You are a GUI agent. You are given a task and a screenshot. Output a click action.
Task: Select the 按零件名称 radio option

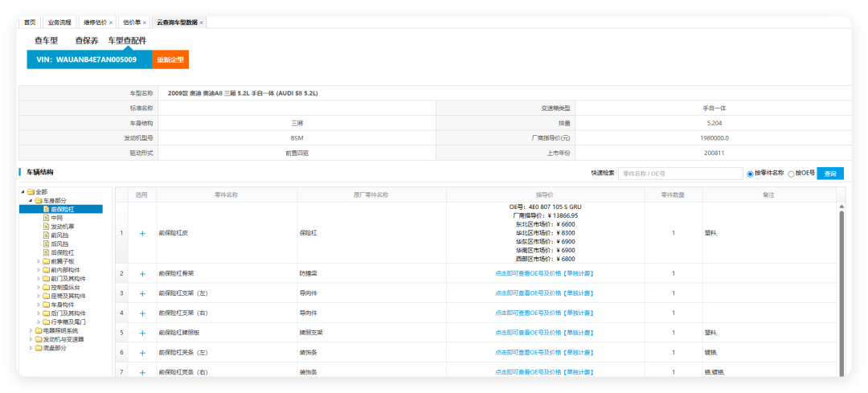pyautogui.click(x=750, y=174)
